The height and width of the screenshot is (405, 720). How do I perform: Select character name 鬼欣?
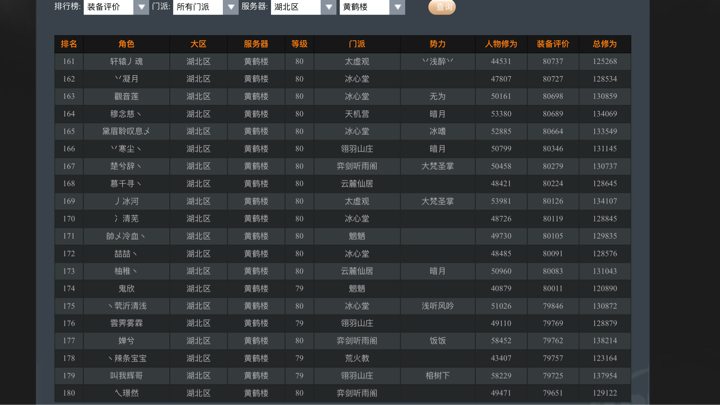[x=126, y=288]
